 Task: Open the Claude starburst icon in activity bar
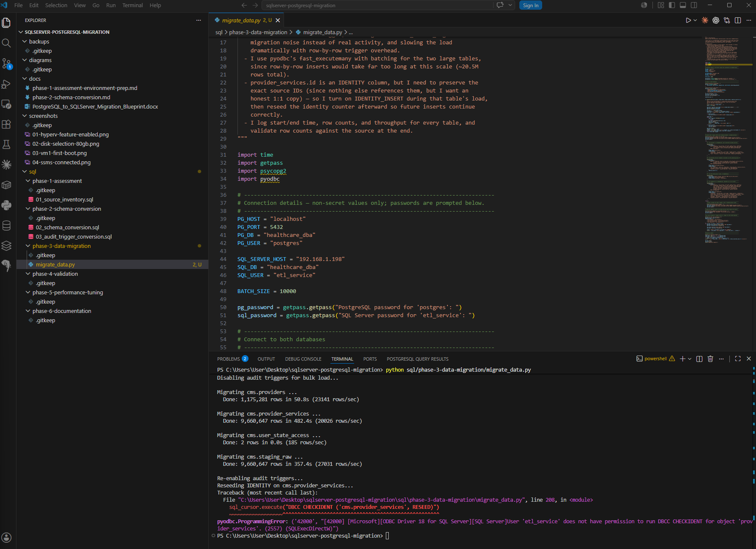tap(6, 165)
